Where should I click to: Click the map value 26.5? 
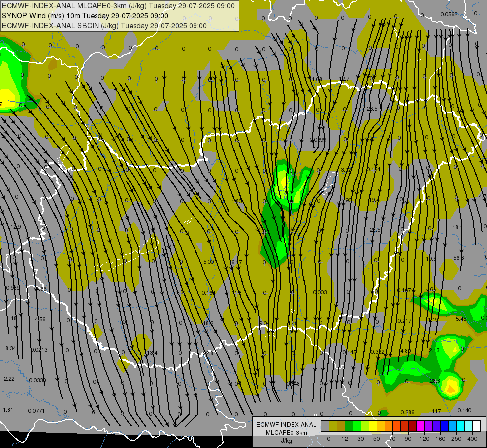point(372,109)
